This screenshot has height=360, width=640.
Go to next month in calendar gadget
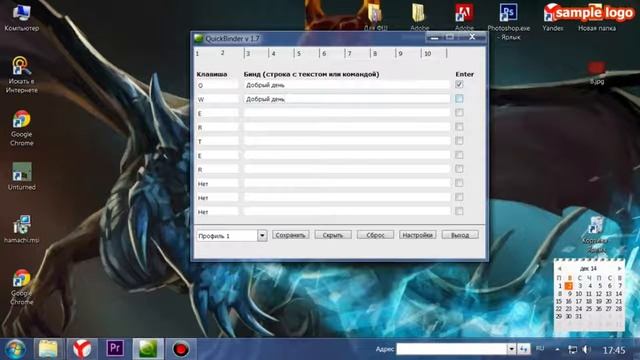tap(619, 269)
